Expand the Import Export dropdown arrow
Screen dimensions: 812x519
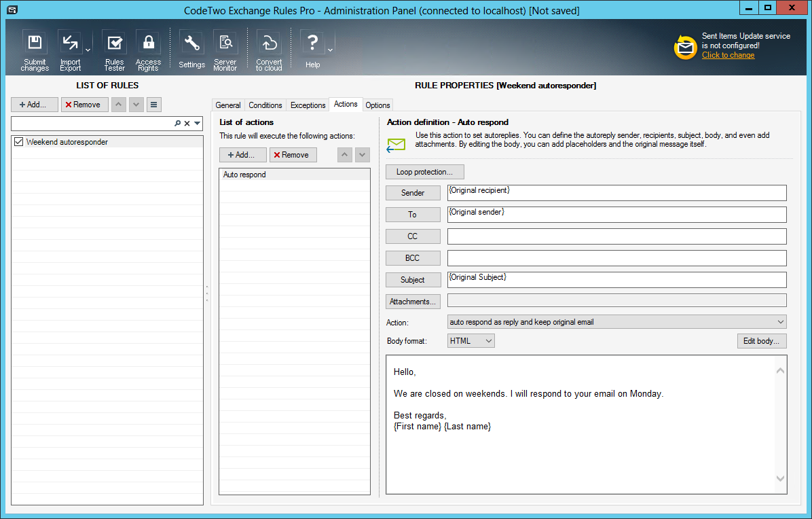pyautogui.click(x=88, y=50)
